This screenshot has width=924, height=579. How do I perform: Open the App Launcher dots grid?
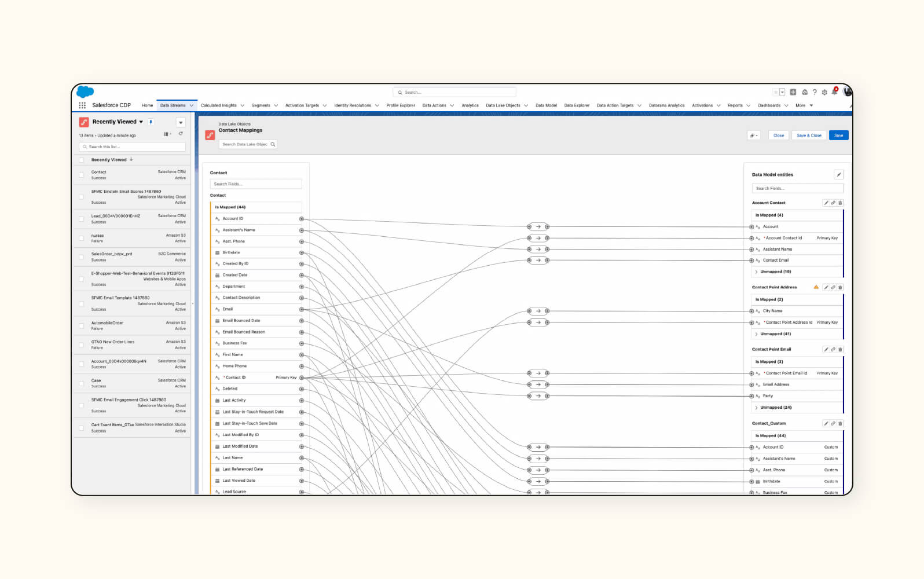coord(82,105)
